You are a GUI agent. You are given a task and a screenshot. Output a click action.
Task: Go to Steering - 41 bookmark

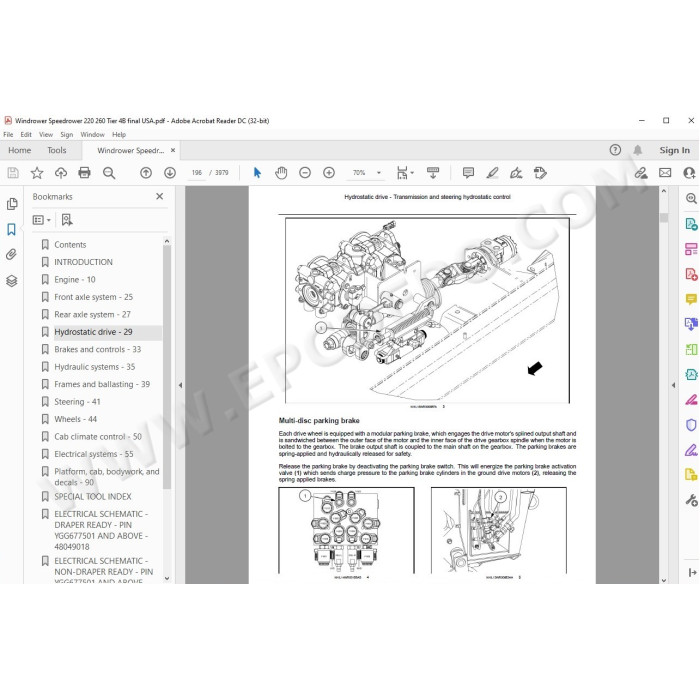point(77,402)
